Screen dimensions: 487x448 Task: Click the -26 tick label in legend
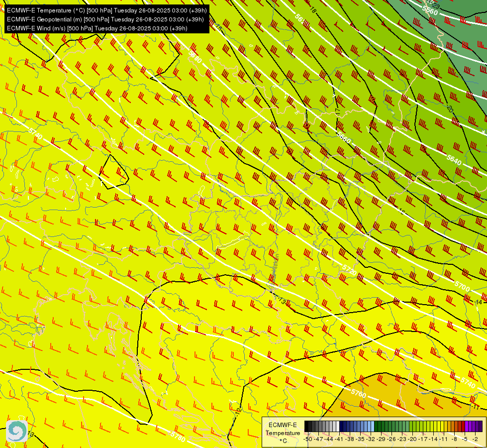(391, 439)
